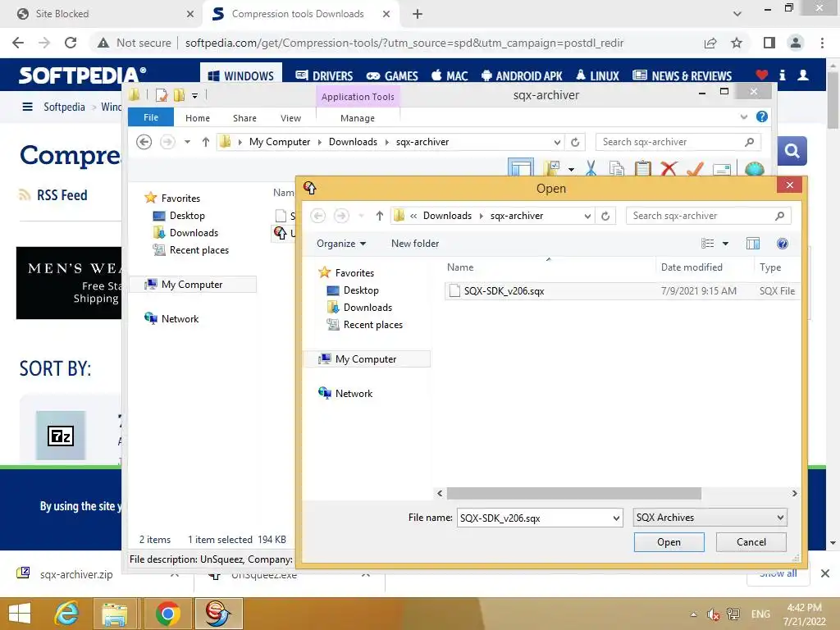Select Recent places in Open dialog

[373, 325]
